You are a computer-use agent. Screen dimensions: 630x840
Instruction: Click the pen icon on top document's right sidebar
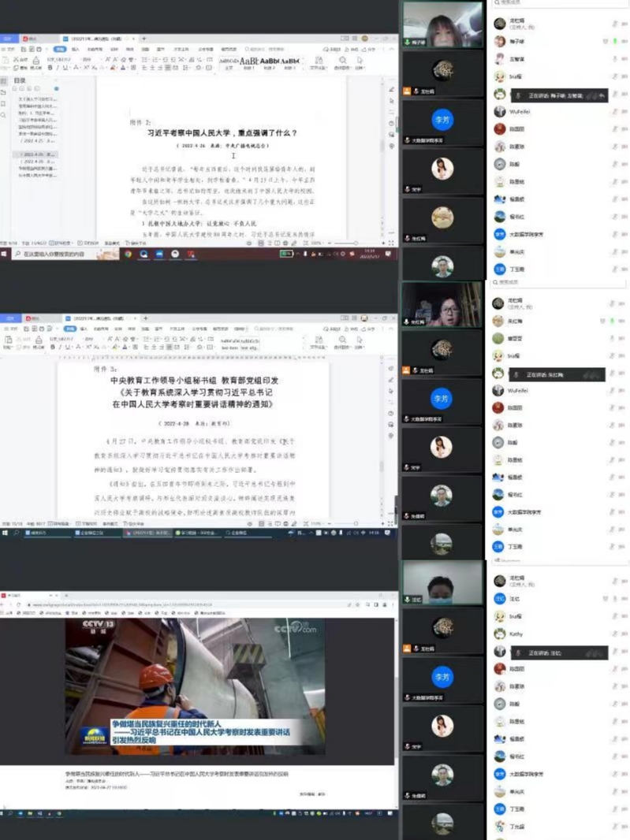pos(392,90)
